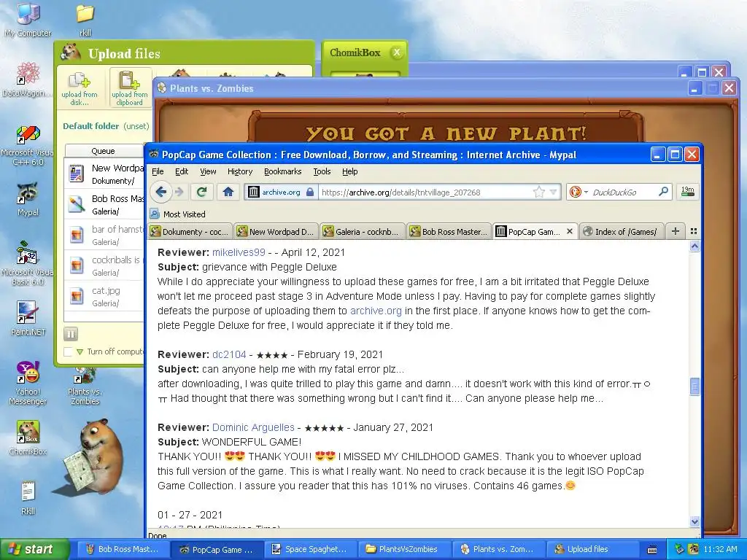Switch to Galeria - cocknb... tab

coord(363,231)
